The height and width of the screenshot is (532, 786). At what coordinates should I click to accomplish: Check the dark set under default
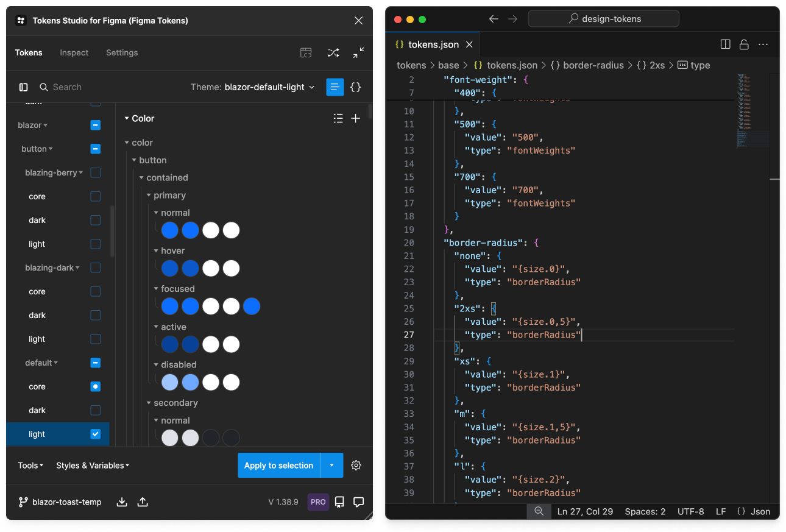[96, 410]
